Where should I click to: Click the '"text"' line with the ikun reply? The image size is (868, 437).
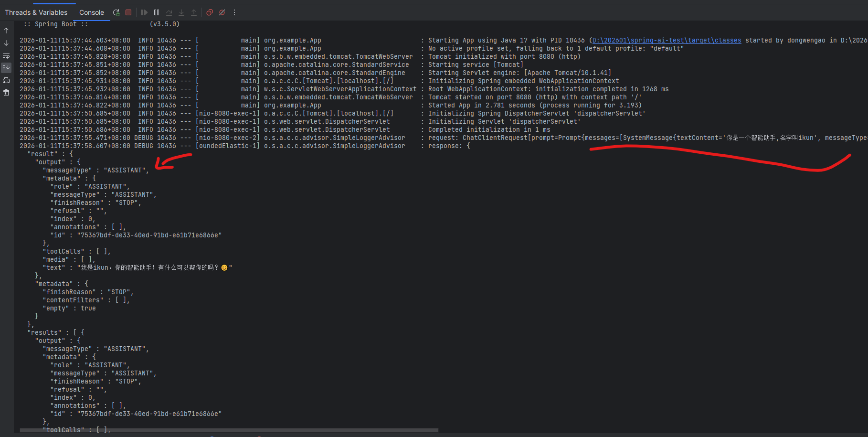pyautogui.click(x=138, y=268)
